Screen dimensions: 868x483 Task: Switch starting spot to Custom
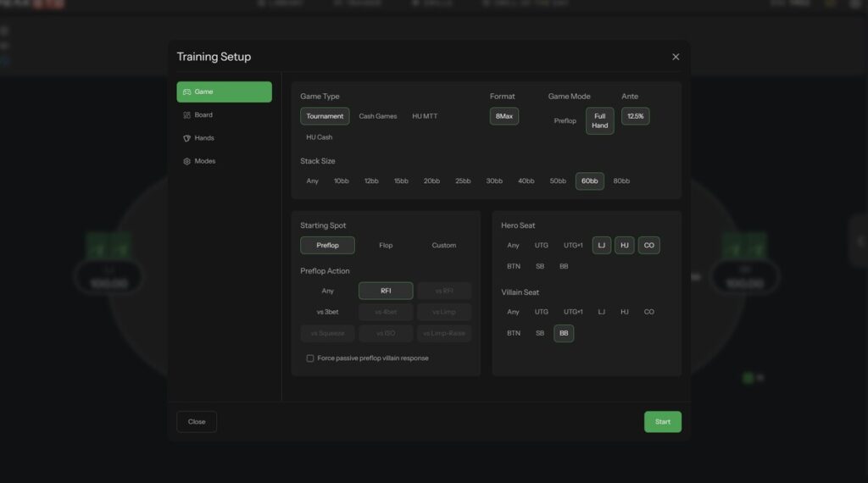443,246
